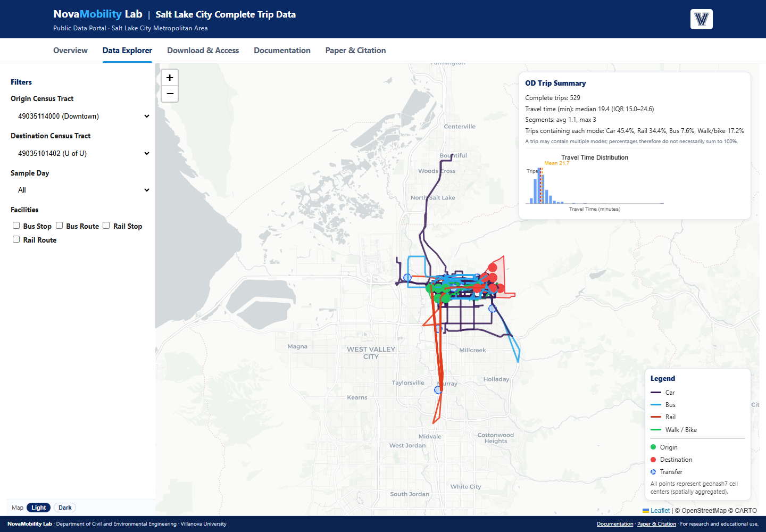Select the Data Explorer tab
766x532 pixels.
127,51
